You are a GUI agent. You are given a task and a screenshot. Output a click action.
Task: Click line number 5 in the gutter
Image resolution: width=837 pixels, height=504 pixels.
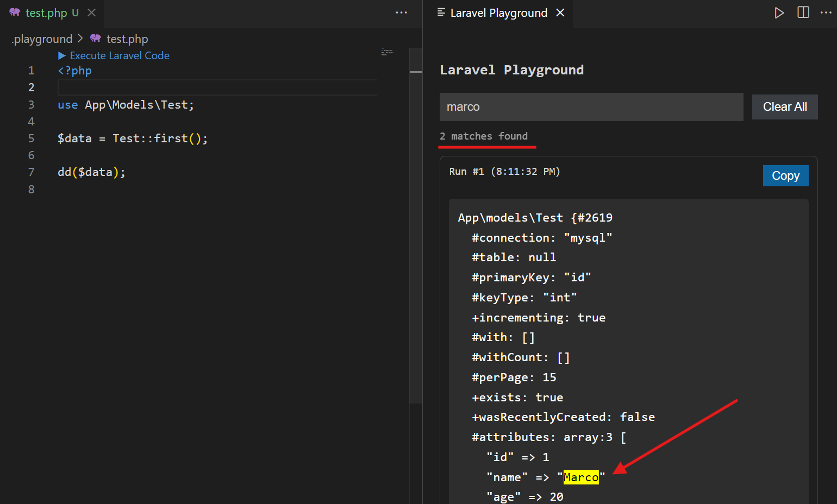tap(32, 138)
